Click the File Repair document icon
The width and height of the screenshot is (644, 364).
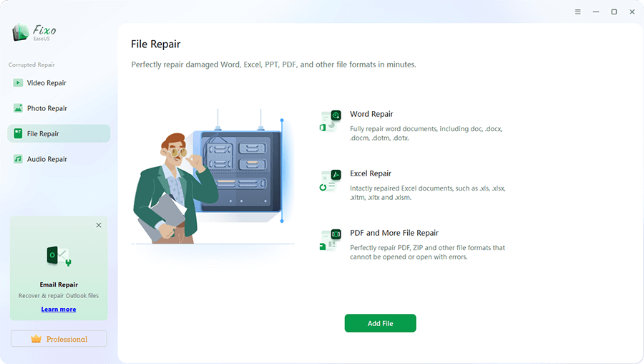18,134
